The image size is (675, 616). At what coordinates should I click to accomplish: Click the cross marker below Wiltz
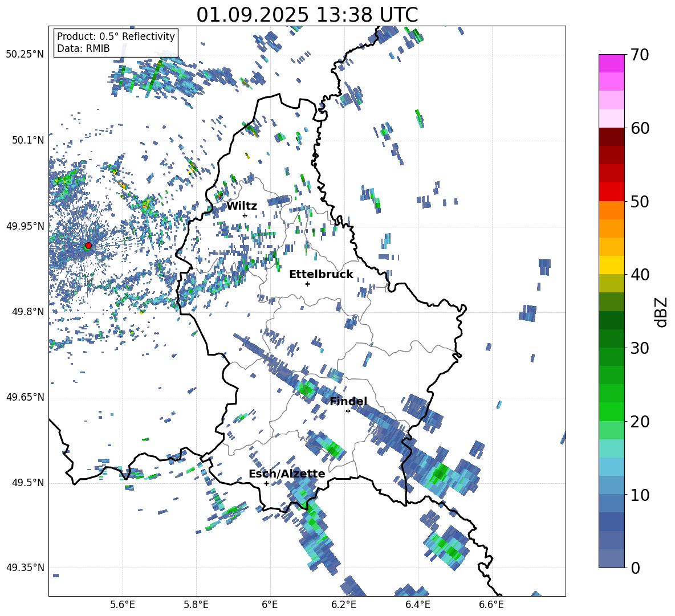tap(245, 215)
